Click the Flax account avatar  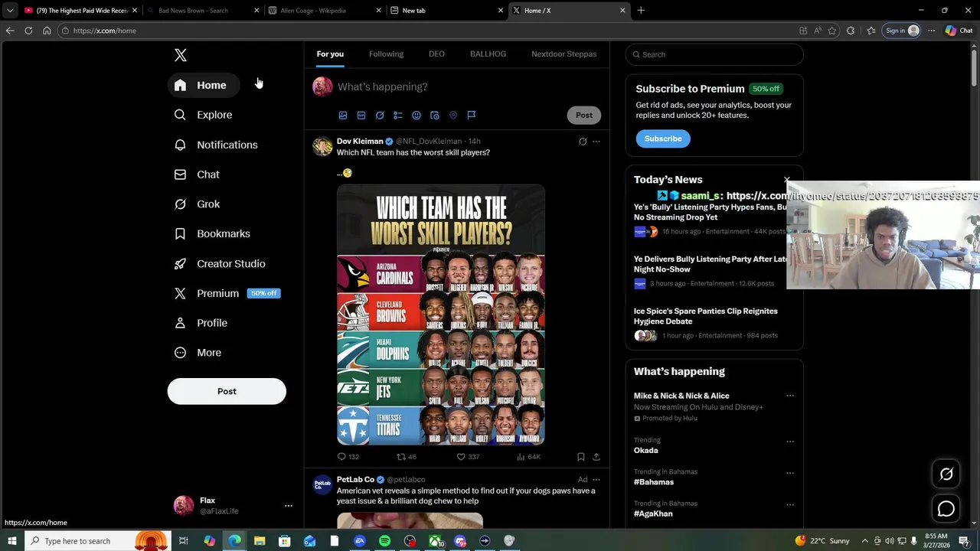[184, 506]
